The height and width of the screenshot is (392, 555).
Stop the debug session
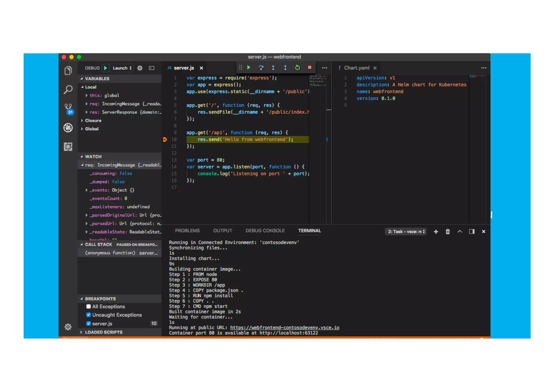coord(309,67)
